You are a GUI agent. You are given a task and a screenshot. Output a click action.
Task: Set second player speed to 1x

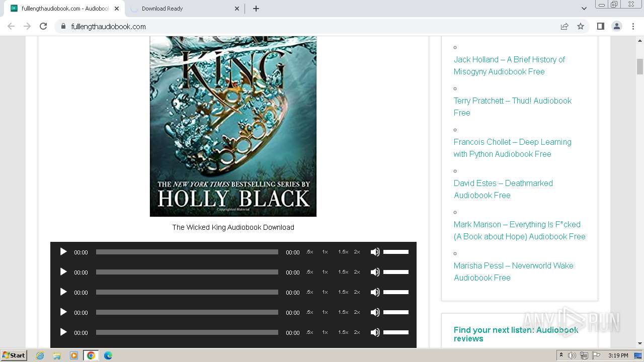pyautogui.click(x=325, y=272)
